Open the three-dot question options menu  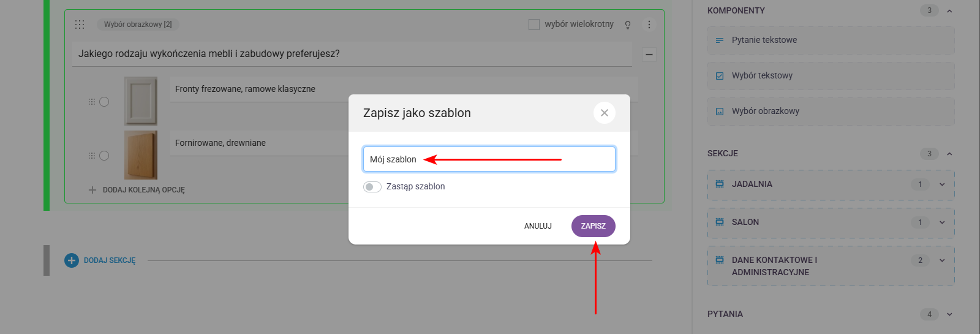tap(649, 25)
